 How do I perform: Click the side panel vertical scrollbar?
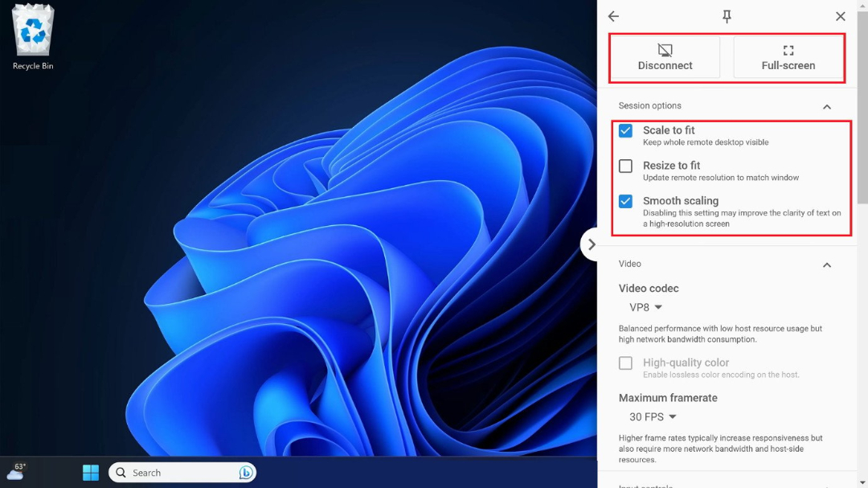click(x=862, y=108)
